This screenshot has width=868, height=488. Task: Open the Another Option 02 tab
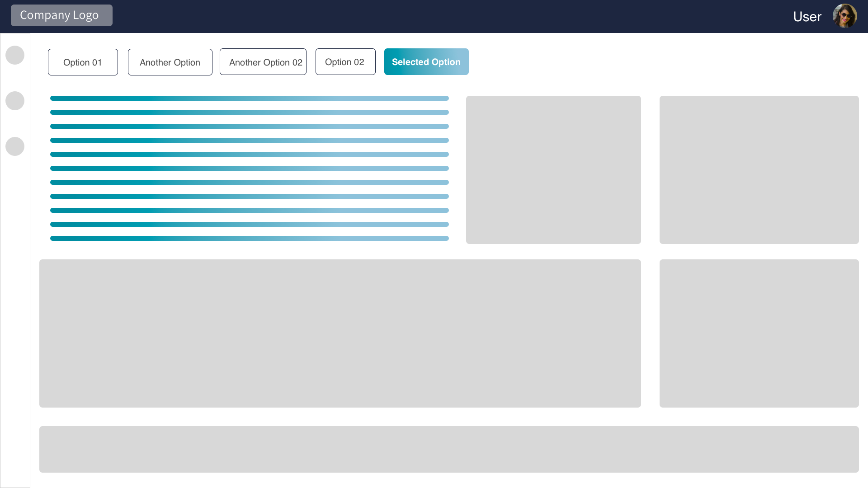[263, 62]
